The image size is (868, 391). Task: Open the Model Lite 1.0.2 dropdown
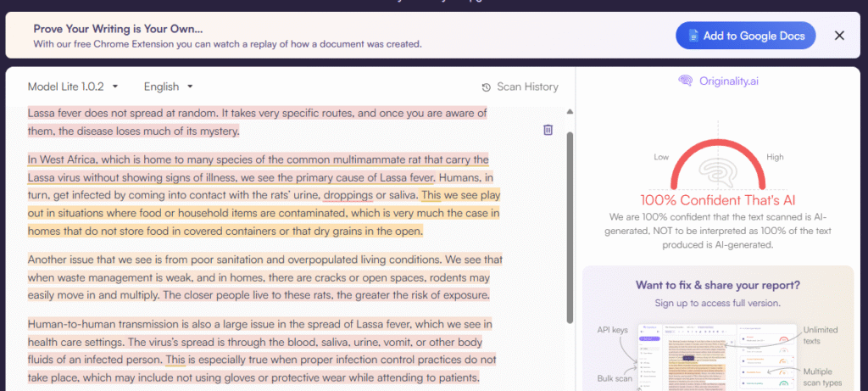pyautogui.click(x=73, y=87)
